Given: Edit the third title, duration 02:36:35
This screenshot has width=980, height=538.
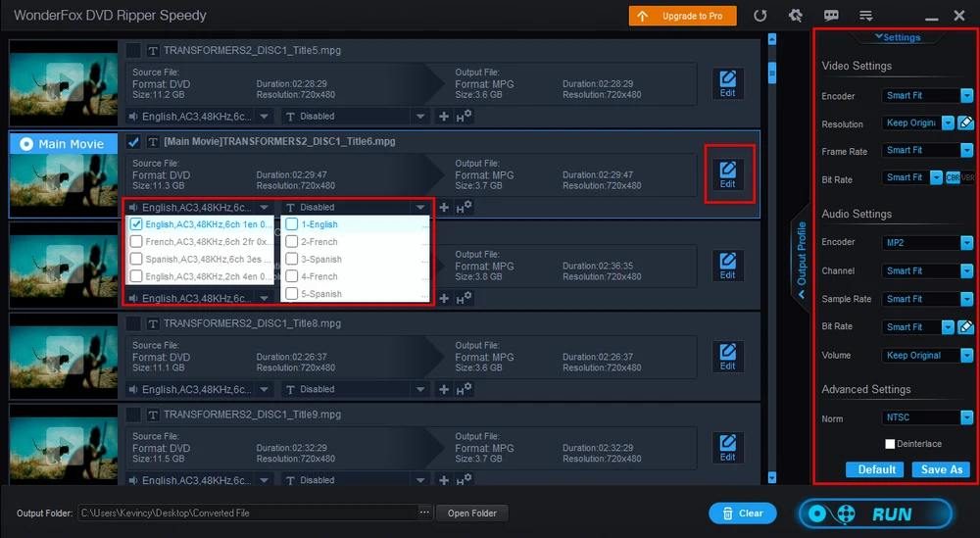Looking at the screenshot, I should pos(727,266).
